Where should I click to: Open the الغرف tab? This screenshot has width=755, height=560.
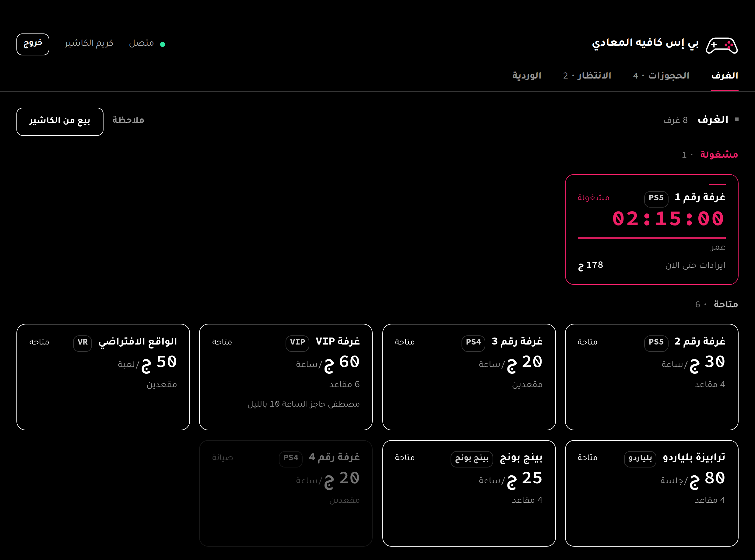point(725,75)
